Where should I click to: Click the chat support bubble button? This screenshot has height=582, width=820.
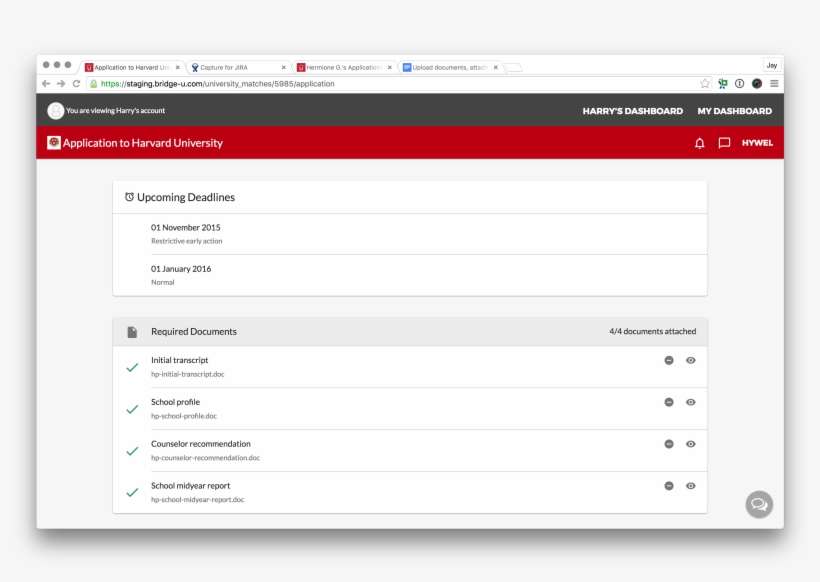pos(759,504)
